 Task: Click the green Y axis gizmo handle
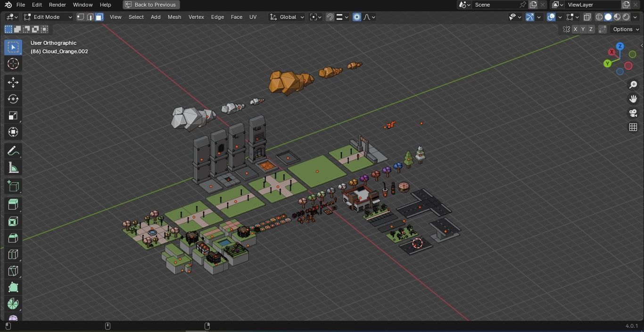pyautogui.click(x=608, y=64)
